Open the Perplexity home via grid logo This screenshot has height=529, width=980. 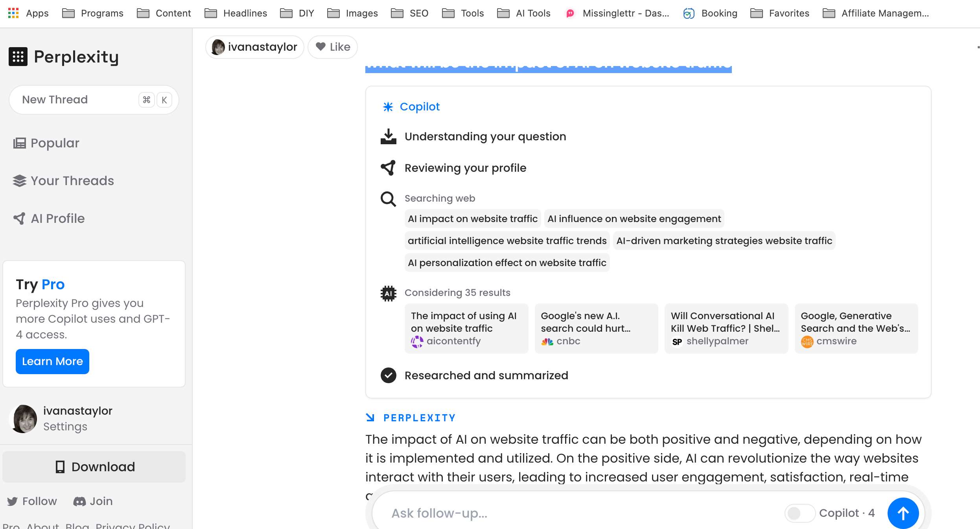point(18,57)
